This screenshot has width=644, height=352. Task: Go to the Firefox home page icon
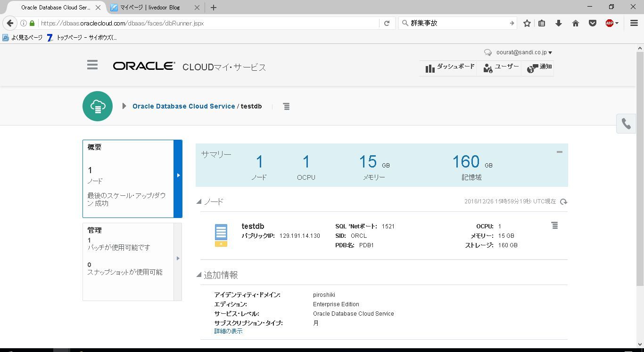pyautogui.click(x=576, y=23)
